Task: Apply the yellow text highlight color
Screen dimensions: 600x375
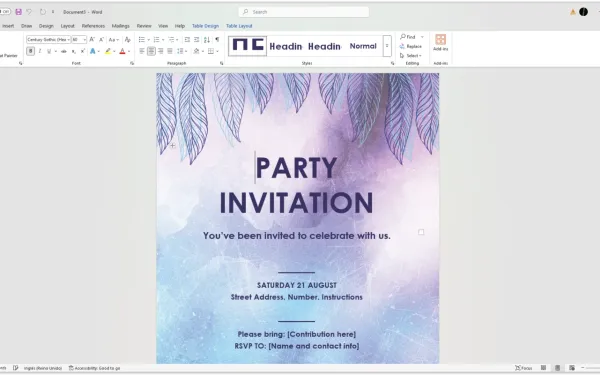Action: 108,51
